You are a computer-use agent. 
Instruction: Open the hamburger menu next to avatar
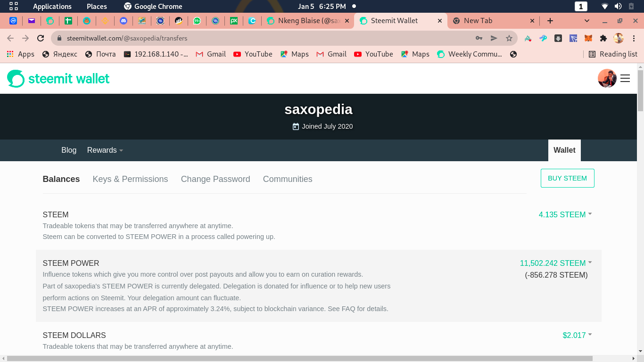[x=625, y=79]
